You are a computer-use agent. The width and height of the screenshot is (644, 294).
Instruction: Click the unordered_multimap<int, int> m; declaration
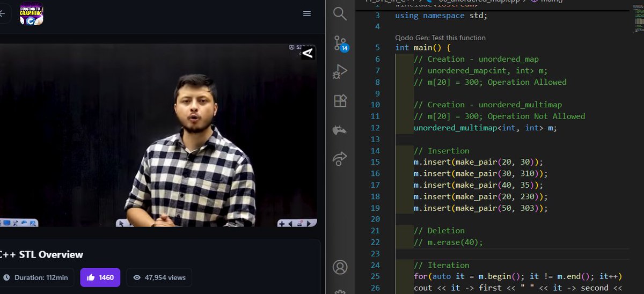[485, 128]
